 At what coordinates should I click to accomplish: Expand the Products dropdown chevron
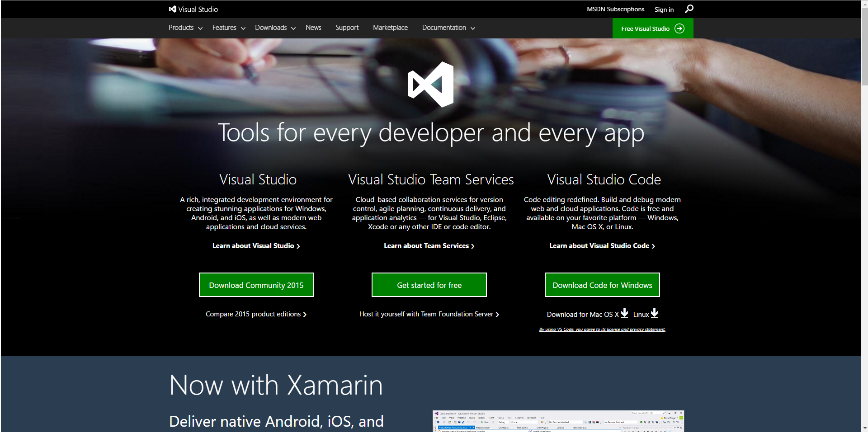200,28
